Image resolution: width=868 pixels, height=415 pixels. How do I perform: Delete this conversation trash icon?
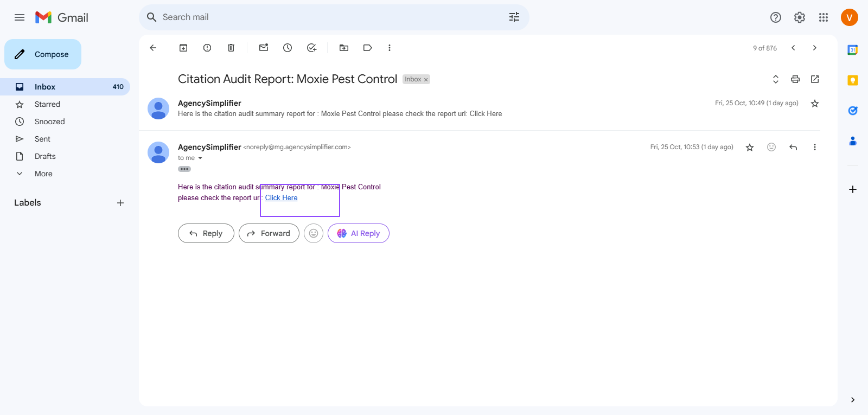tap(231, 48)
